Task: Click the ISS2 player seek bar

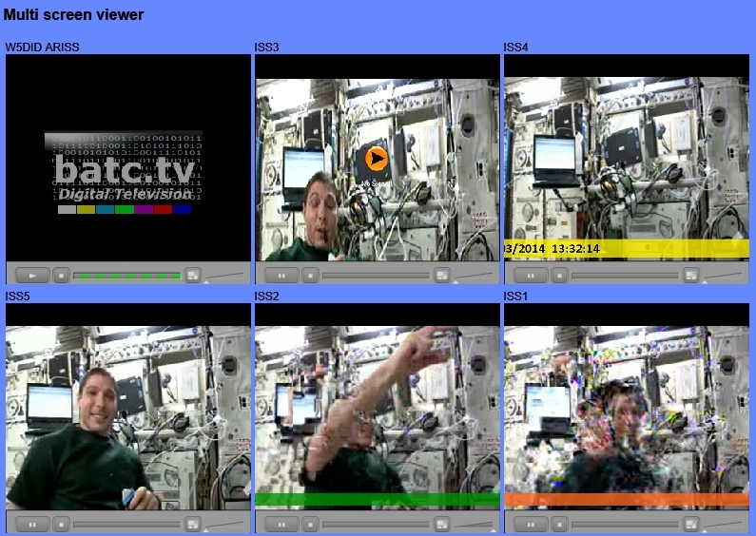Action: (376, 524)
